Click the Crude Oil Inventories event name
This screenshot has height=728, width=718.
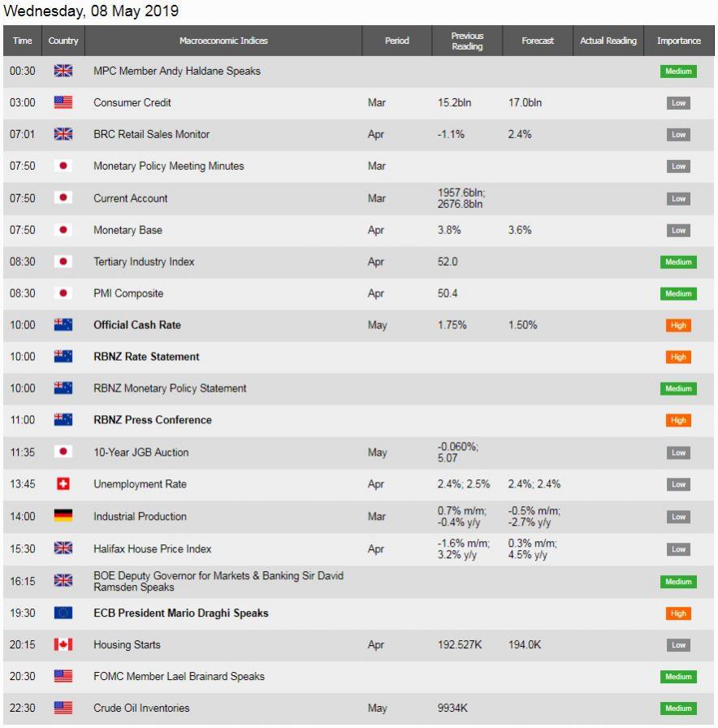141,708
